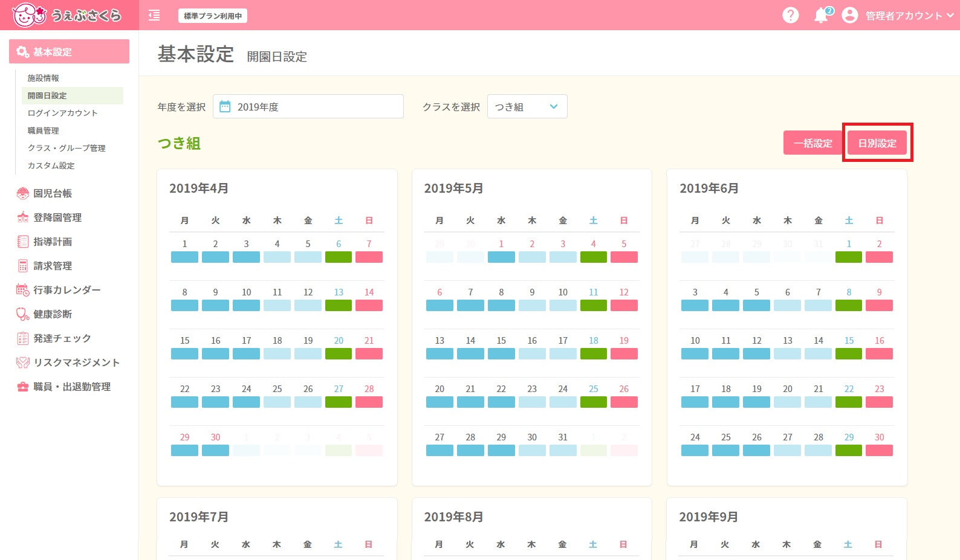This screenshot has height=560, width=960.
Task: Select June 12 in 2019年6月 calendar
Action: click(x=757, y=341)
